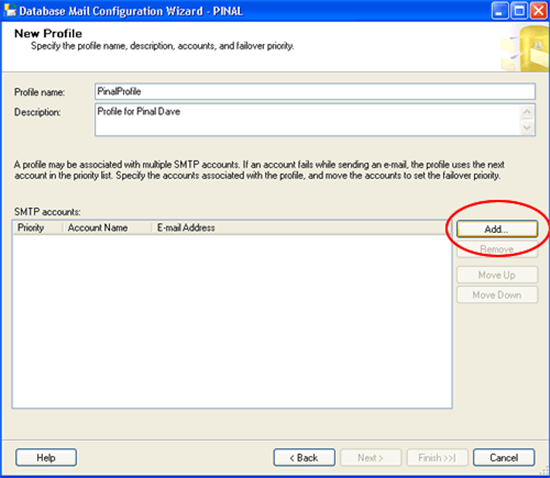Maximize the wizard window
The image size is (550, 478).
pos(519,11)
